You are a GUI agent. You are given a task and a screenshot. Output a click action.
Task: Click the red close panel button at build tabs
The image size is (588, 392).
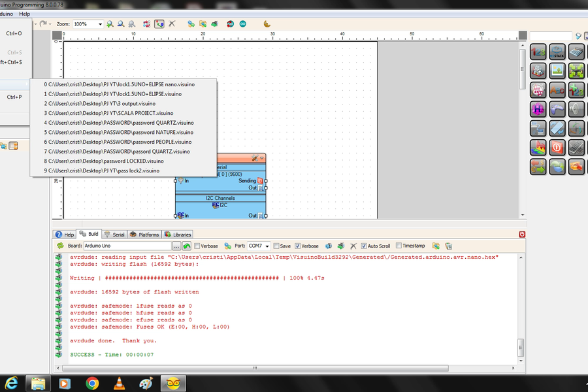click(522, 235)
